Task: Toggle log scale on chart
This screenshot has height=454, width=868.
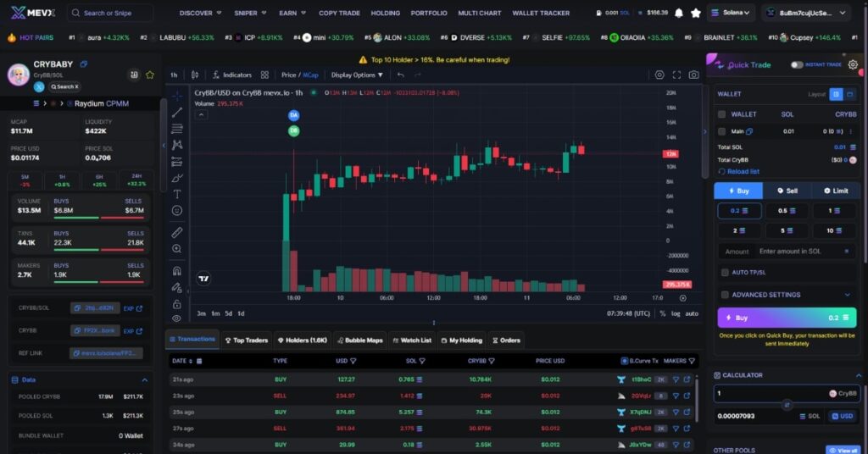Action: tap(676, 313)
